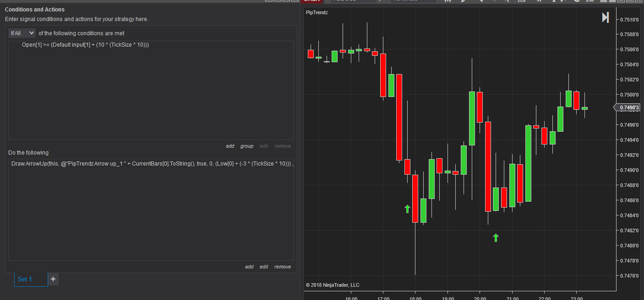
Task: Click edit under the conditions list
Action: [x=264, y=146]
